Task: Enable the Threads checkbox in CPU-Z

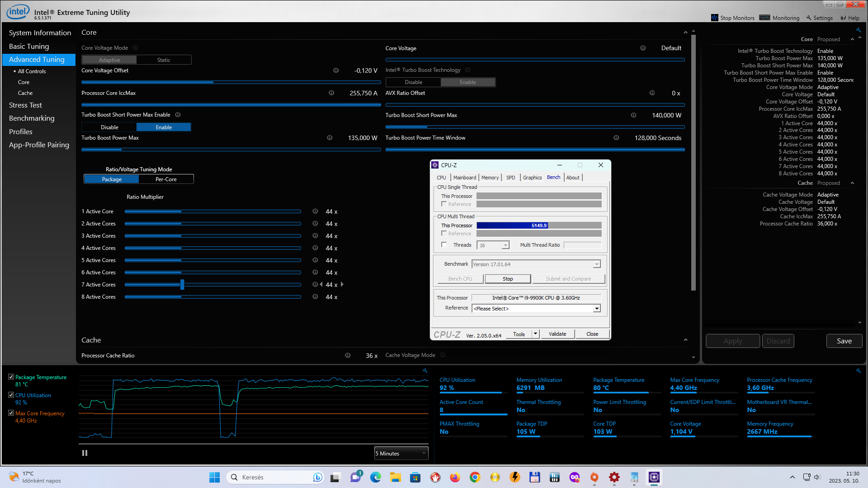Action: point(444,245)
